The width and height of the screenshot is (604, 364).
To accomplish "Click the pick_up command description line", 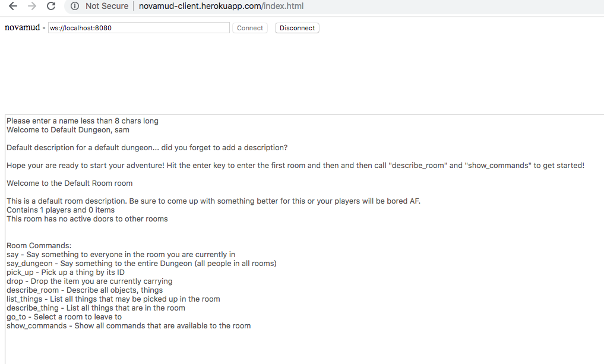I will [65, 272].
